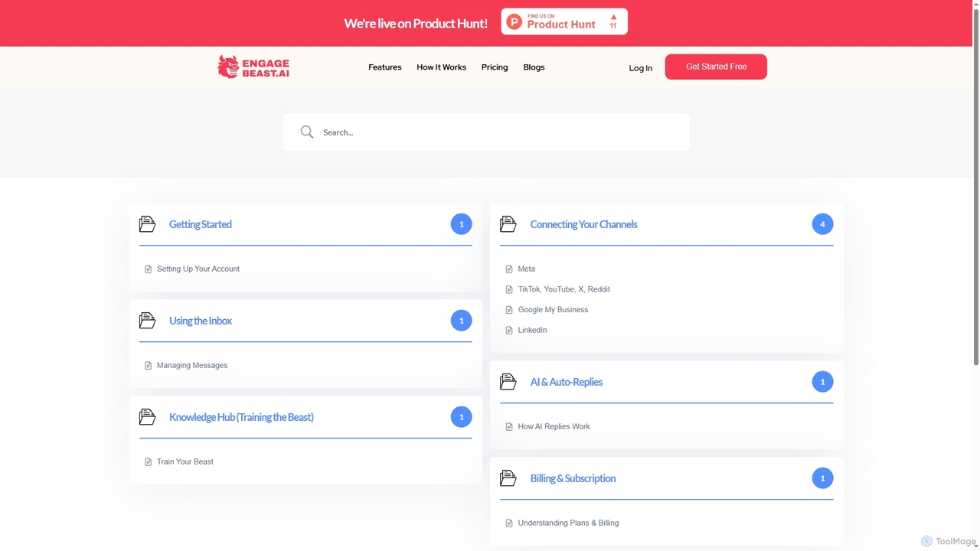Image resolution: width=980 pixels, height=551 pixels.
Task: Click the count badge for Using the Inbox
Action: pos(461,321)
